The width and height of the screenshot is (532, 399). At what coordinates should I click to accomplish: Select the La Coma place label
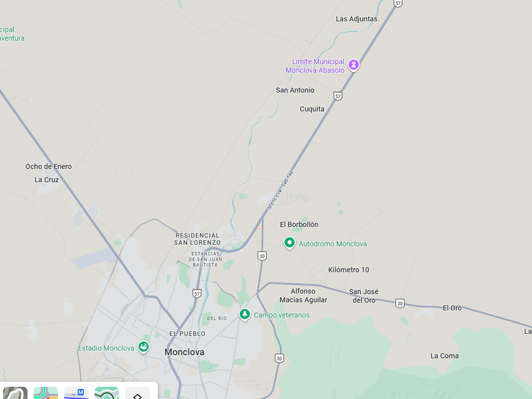445,356
